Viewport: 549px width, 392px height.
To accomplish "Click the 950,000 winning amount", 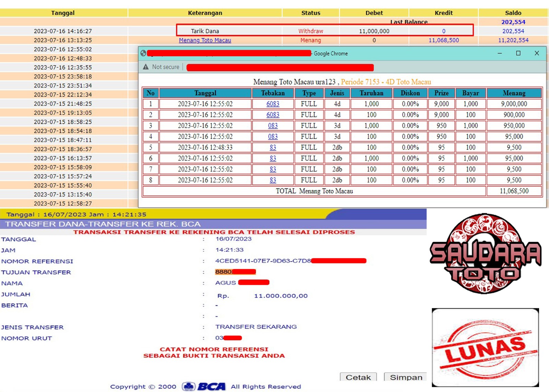I will click(514, 126).
